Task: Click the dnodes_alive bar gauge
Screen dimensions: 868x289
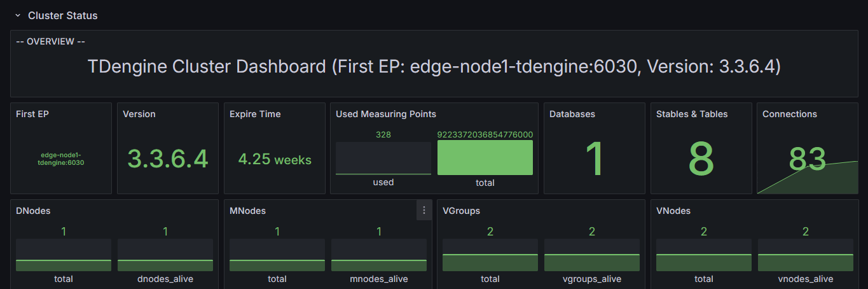Action: pos(165,255)
